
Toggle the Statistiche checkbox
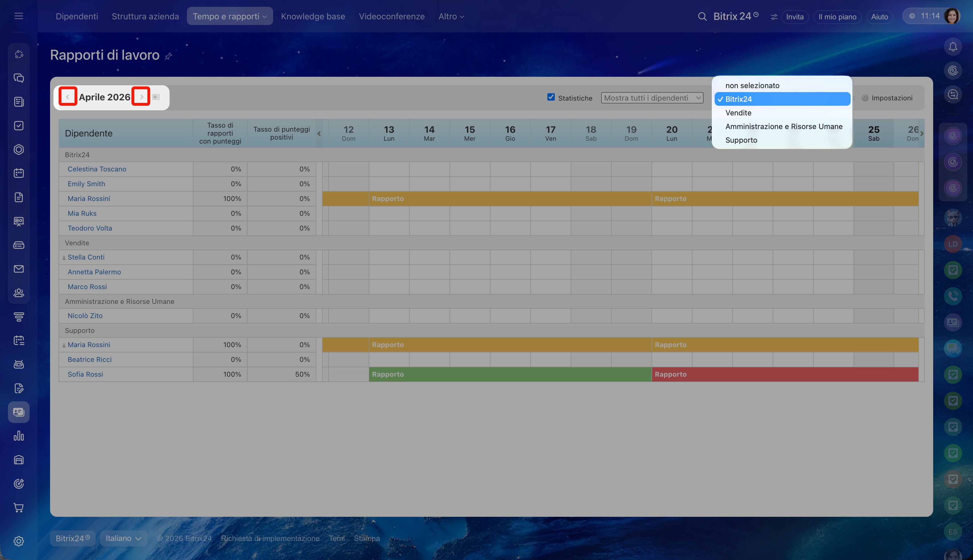[551, 97]
